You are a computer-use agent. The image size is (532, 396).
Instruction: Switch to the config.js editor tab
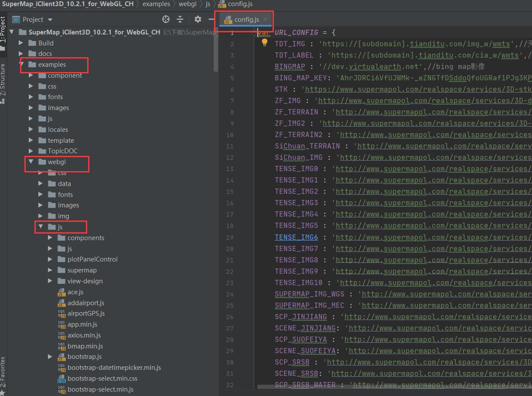tap(246, 19)
